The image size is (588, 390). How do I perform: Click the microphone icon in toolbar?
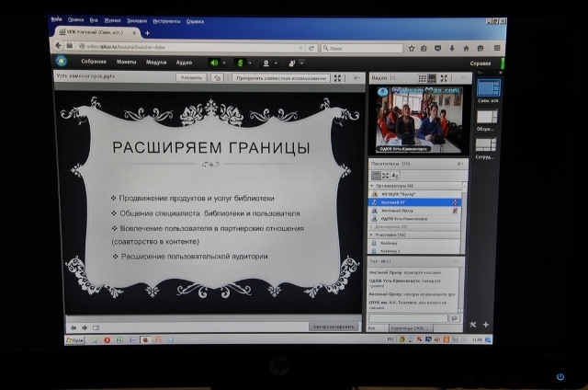point(241,63)
